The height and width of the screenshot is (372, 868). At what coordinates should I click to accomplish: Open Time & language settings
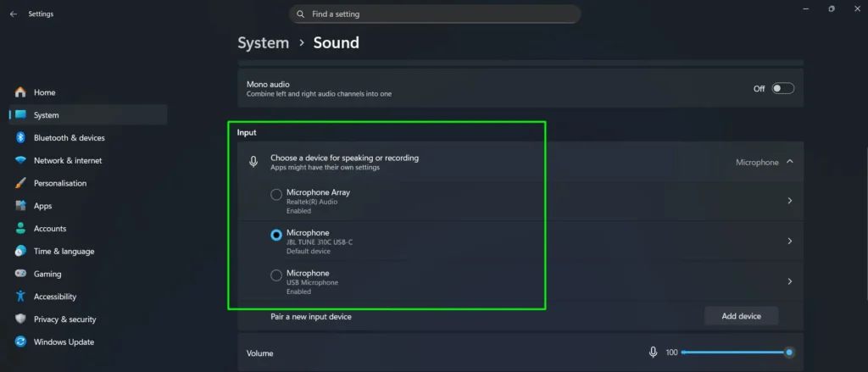coord(88,252)
